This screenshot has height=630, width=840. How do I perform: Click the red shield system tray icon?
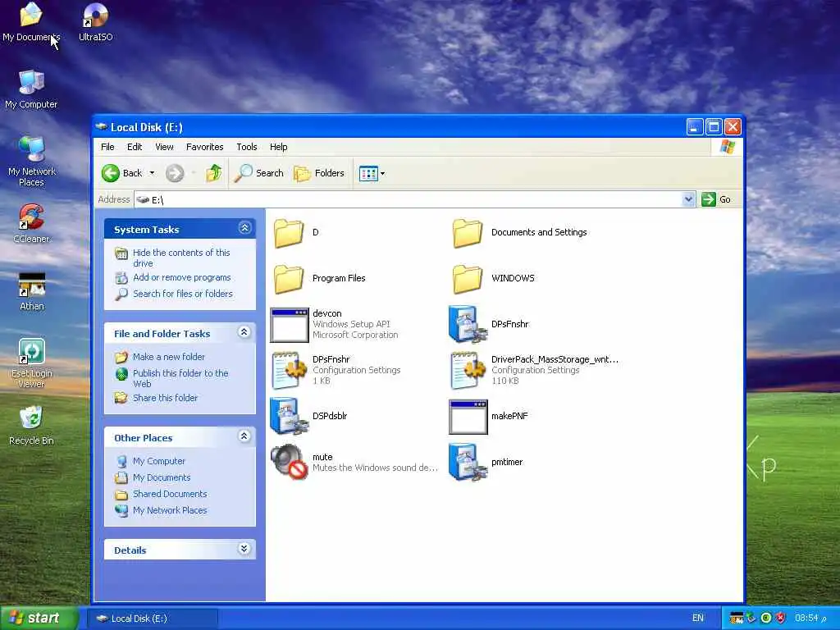coord(781,619)
